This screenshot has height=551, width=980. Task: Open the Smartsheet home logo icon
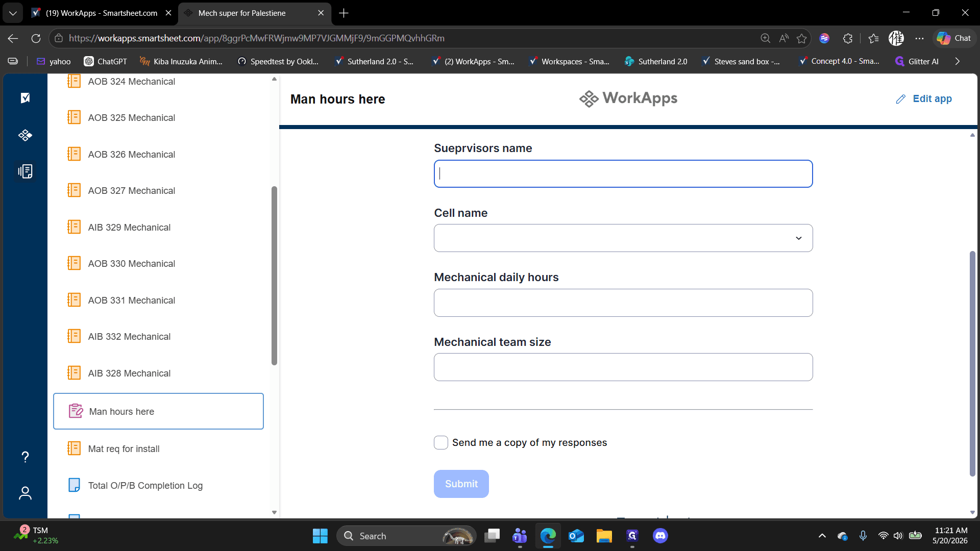(25, 98)
